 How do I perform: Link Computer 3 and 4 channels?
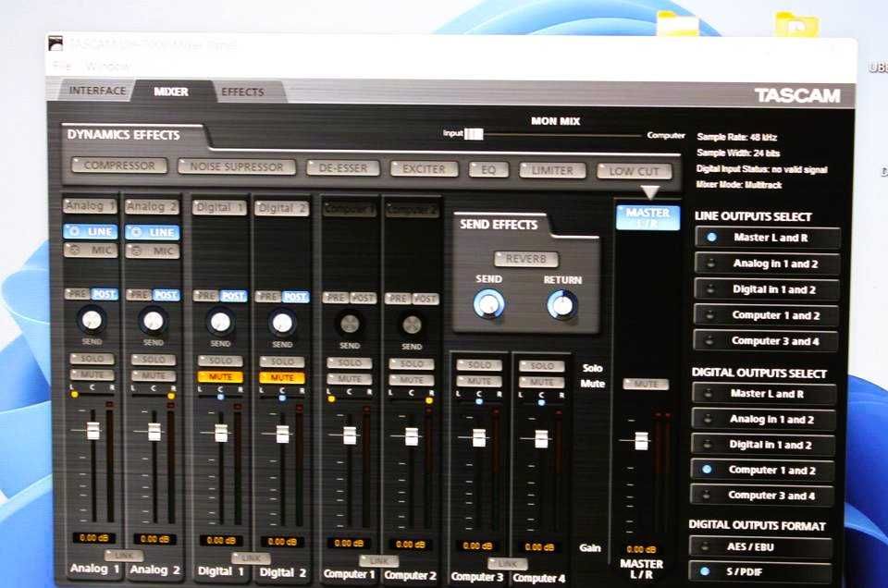tap(508, 564)
